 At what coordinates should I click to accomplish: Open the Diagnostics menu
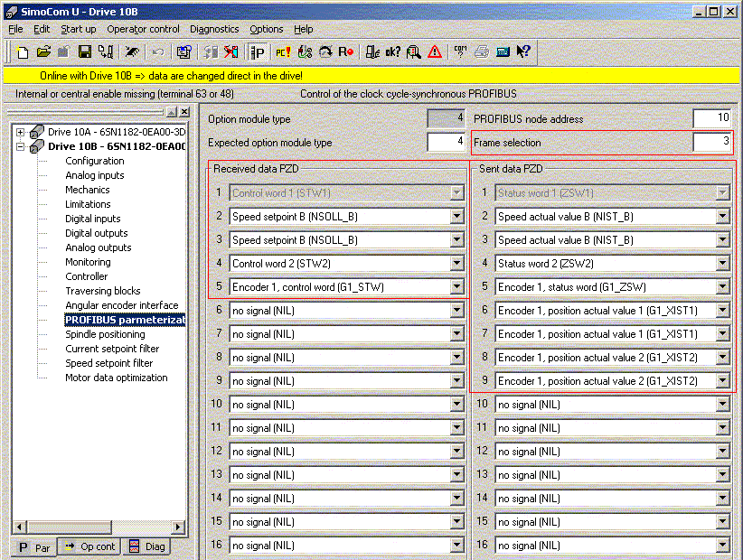click(x=214, y=29)
